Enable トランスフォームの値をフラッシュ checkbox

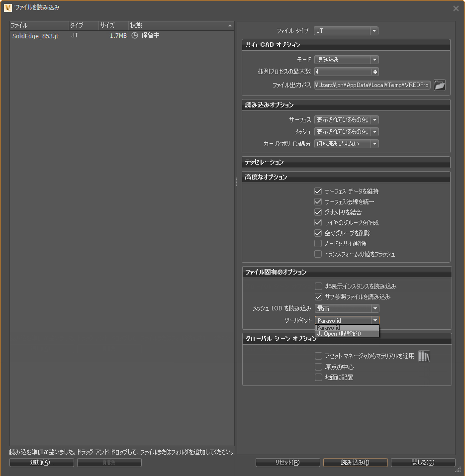318,254
